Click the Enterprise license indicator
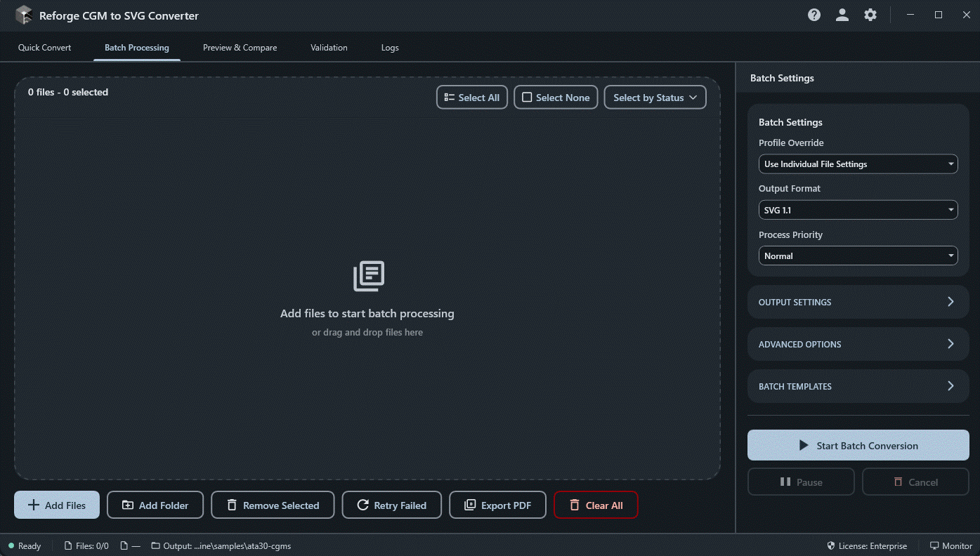Image resolution: width=980 pixels, height=556 pixels. point(867,545)
